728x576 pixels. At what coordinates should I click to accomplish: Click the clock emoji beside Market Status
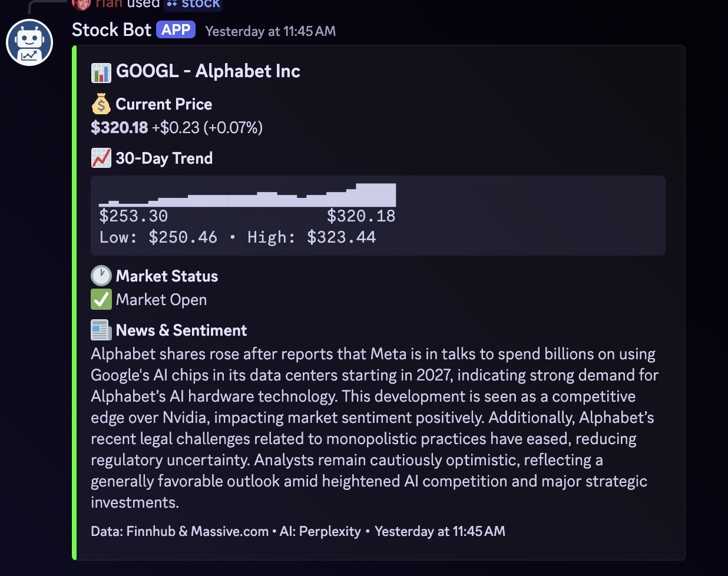(101, 276)
